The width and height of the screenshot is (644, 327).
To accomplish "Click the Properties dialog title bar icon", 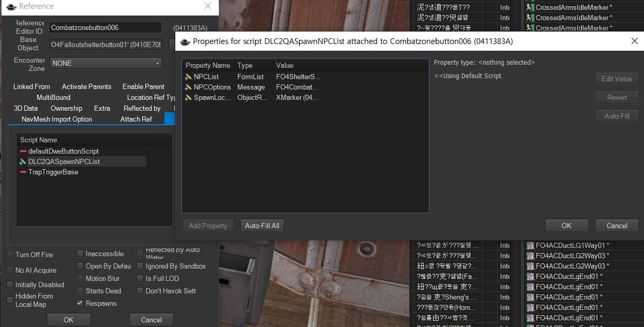I will coord(185,41).
